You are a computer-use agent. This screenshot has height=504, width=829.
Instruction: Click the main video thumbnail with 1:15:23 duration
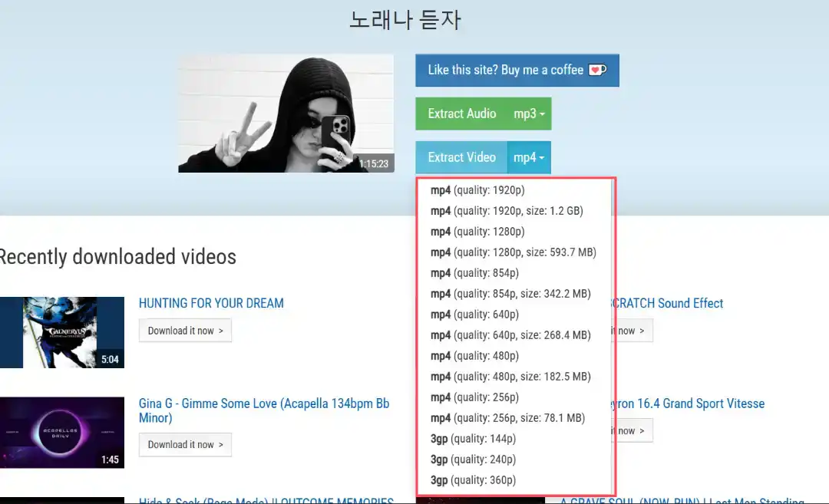click(x=286, y=113)
